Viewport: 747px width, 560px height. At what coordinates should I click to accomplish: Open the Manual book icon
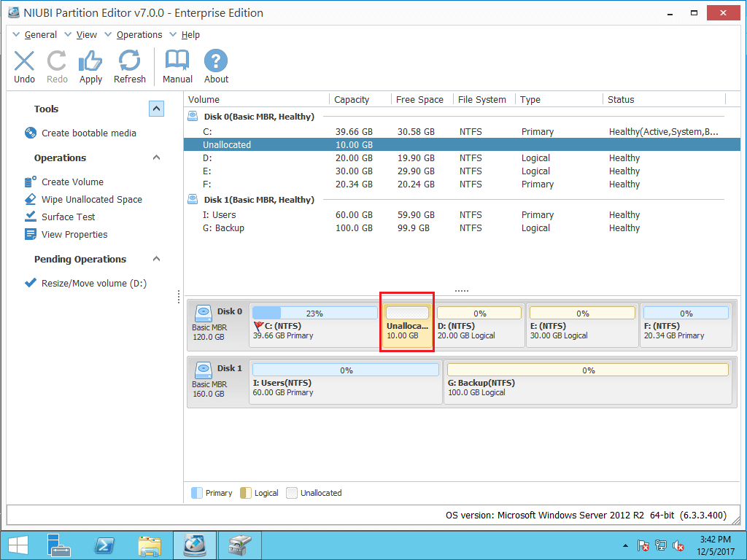click(177, 61)
